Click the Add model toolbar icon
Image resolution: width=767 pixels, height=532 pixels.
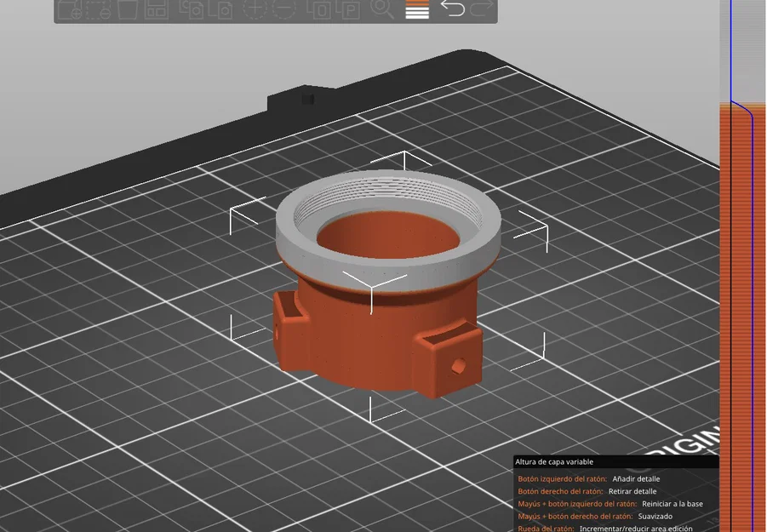(x=70, y=9)
